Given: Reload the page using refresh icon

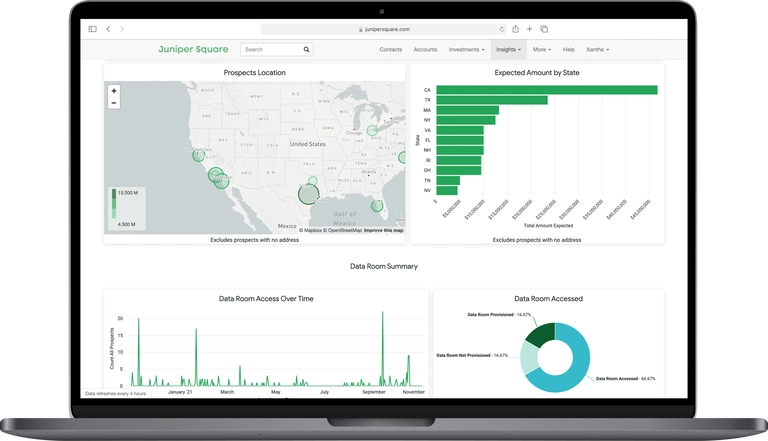Looking at the screenshot, I should tap(501, 29).
